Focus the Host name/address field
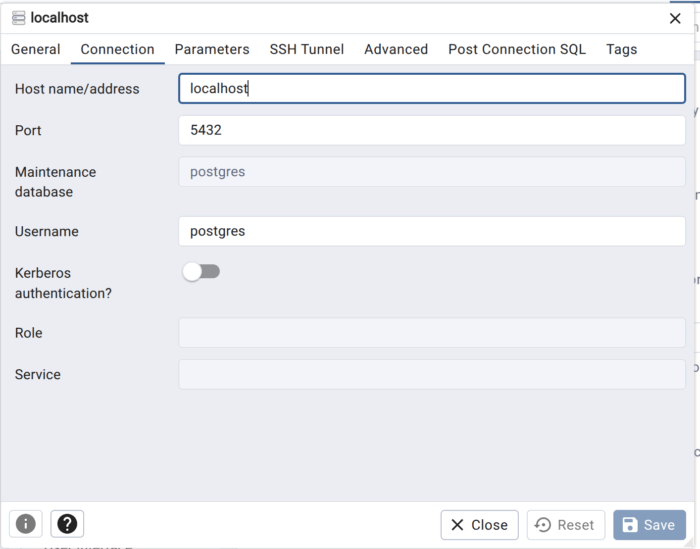This screenshot has height=549, width=700. 431,89
